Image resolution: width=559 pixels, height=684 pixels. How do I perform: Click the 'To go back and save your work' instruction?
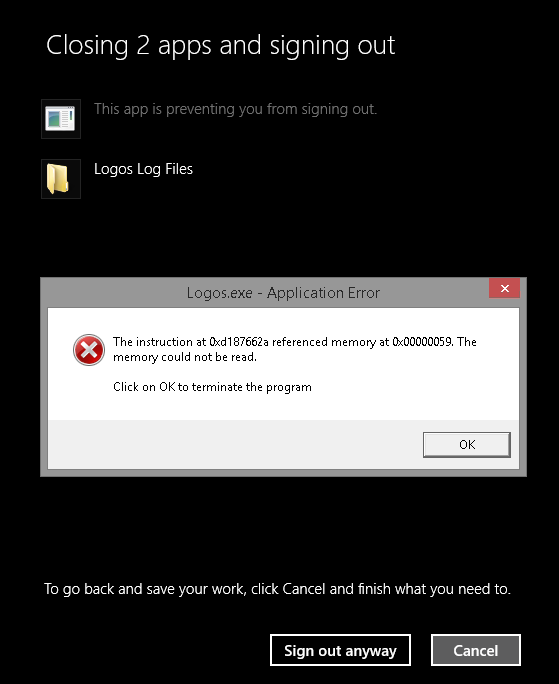277,589
